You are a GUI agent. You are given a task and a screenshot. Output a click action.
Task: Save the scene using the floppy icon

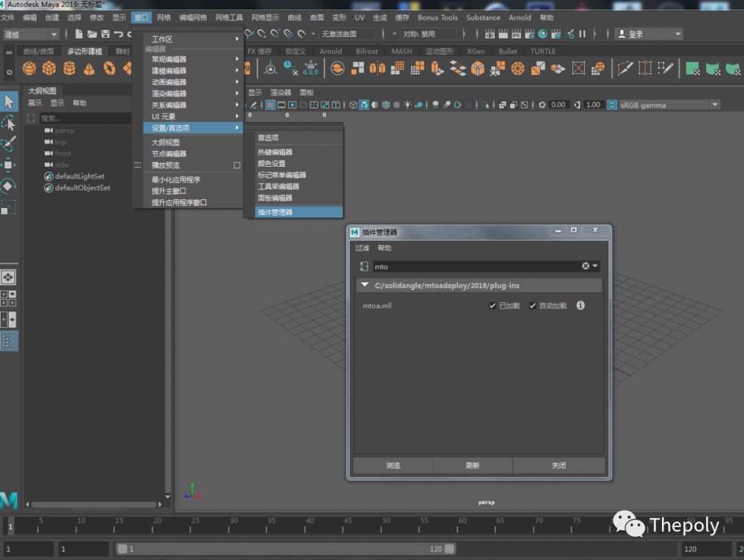tap(105, 34)
